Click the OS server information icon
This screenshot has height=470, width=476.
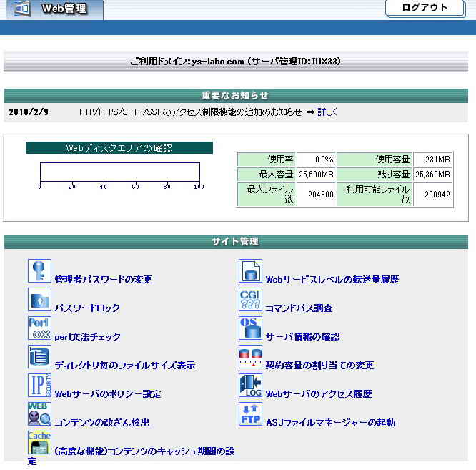[x=250, y=328]
